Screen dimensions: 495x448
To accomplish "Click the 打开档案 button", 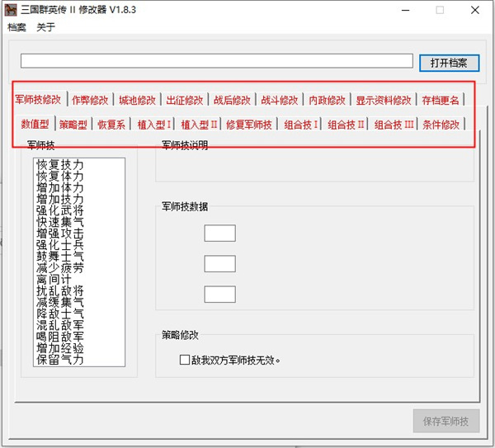I will click(448, 63).
